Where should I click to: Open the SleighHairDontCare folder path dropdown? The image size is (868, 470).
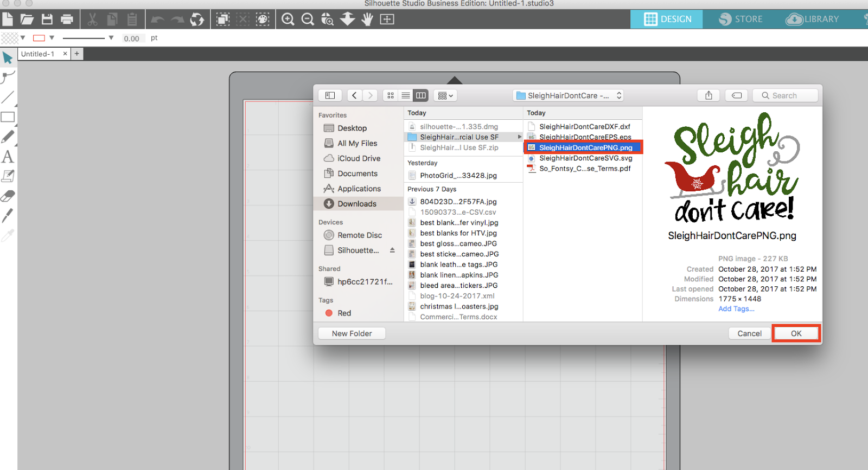(568, 95)
